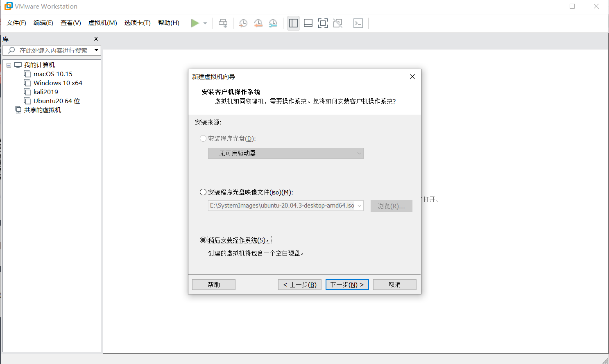Screen dimensions: 609x364
Task: Click the wizard 帮助 button
Action: (214, 285)
